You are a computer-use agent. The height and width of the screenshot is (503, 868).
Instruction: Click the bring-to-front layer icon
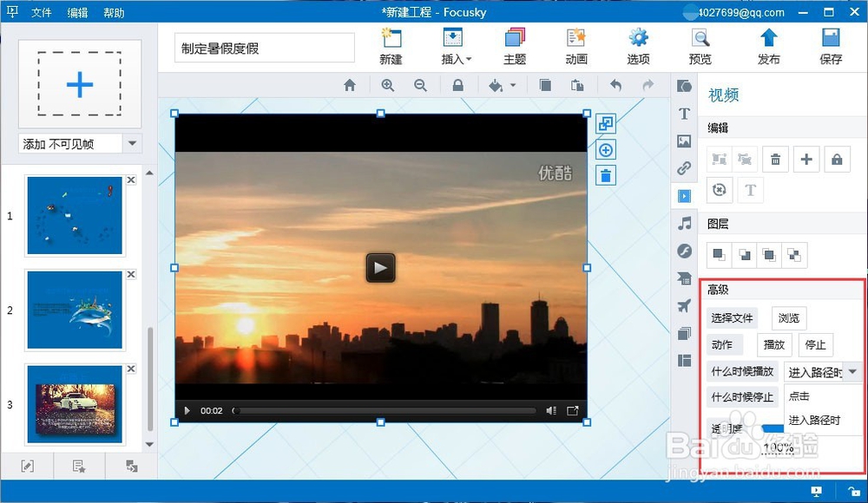point(719,255)
